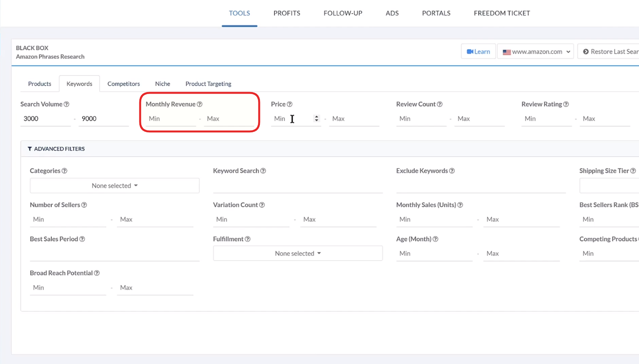Click the Exclude Keywords text field

[x=481, y=186]
